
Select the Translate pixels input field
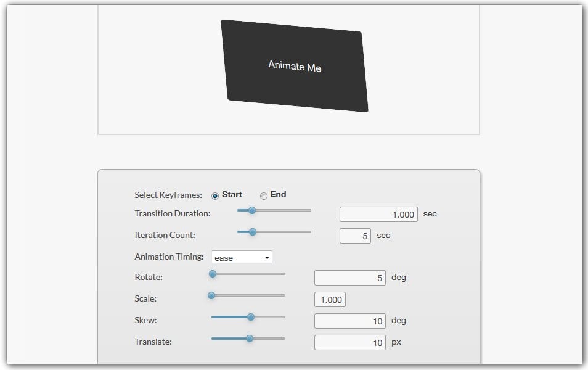pyautogui.click(x=349, y=342)
